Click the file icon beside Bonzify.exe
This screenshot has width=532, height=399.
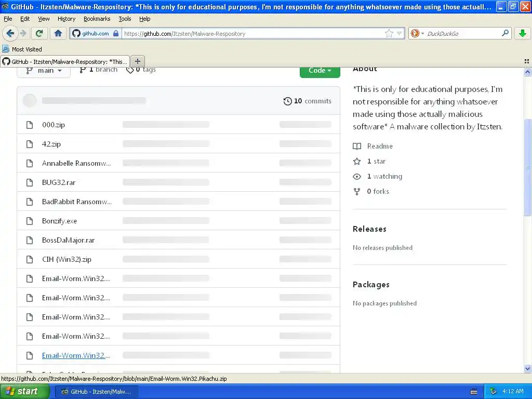pyautogui.click(x=30, y=221)
